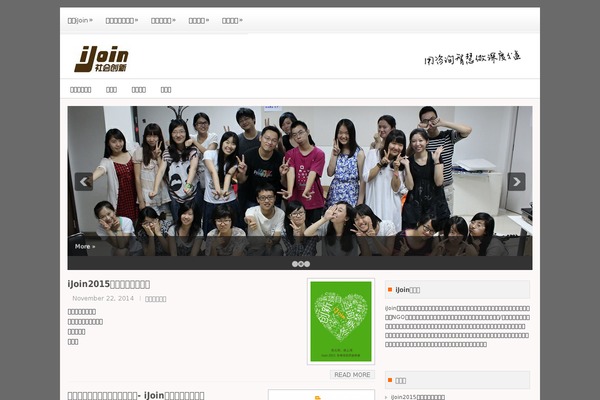Open the third category tab below the logo
The image size is (600, 400).
[x=139, y=90]
